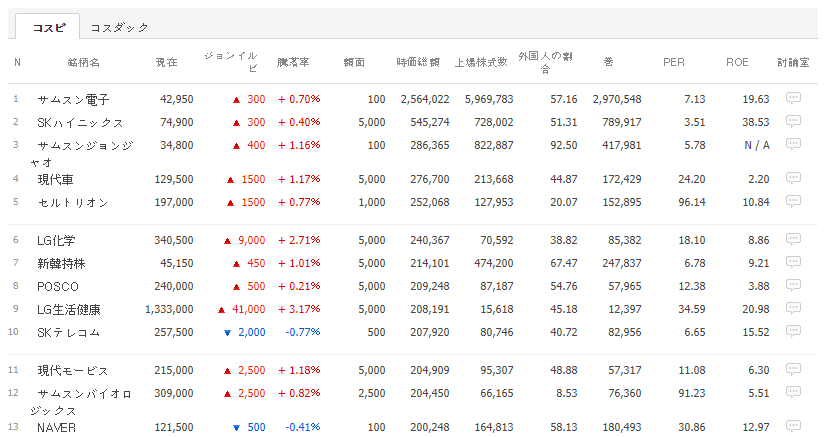
Task: Click discussion icon for SKテレコム
Action: [x=793, y=332]
